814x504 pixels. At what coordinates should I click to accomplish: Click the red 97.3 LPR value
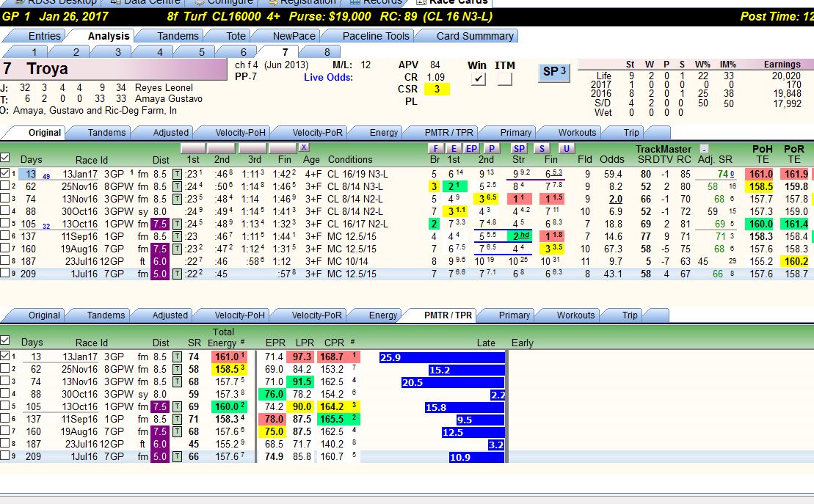(302, 357)
